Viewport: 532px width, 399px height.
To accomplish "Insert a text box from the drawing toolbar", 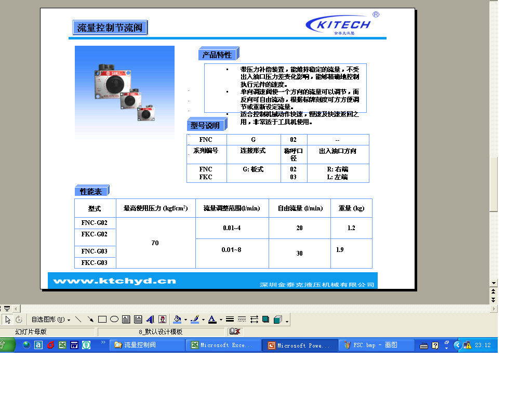I will coord(126,320).
